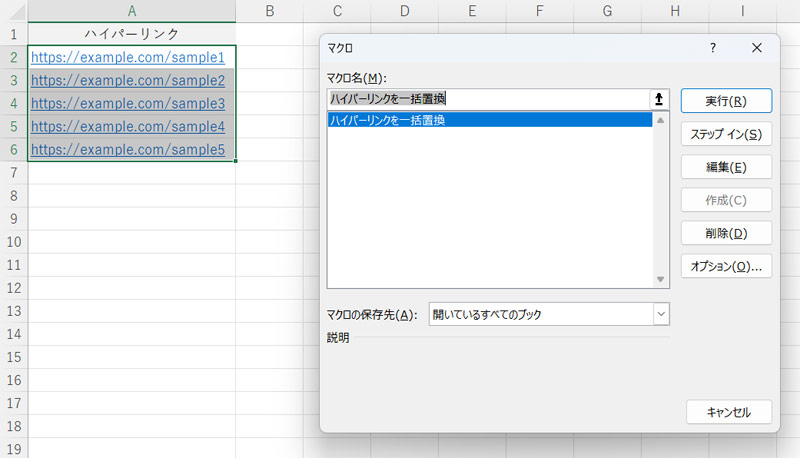Open the https://example.com/sample1 link

128,57
